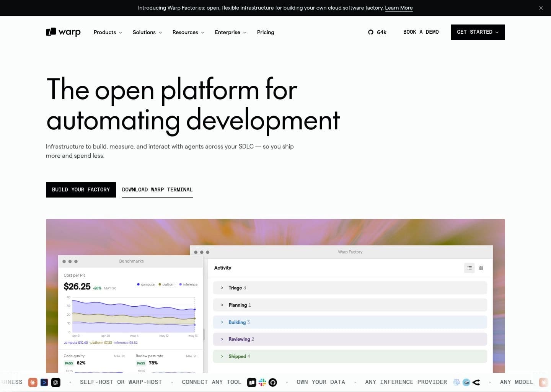The width and height of the screenshot is (551, 392).
Task: Switch Activity to grid view
Action: 481,268
